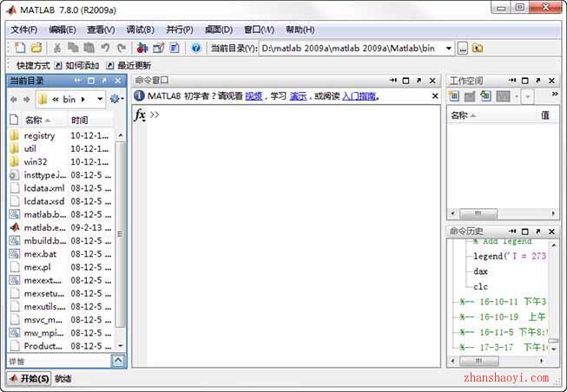The height and width of the screenshot is (392, 567).
Task: Select the dax entry in command history
Action: coord(480,271)
